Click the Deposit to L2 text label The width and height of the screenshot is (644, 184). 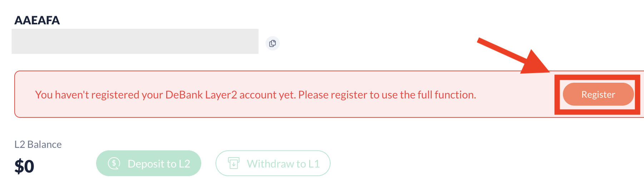159,164
